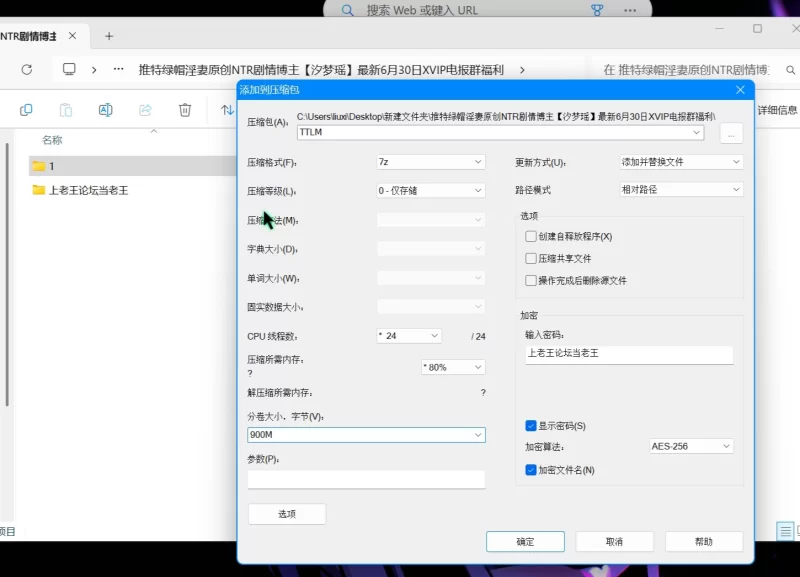Click the chevron after This PC icon

pos(94,69)
